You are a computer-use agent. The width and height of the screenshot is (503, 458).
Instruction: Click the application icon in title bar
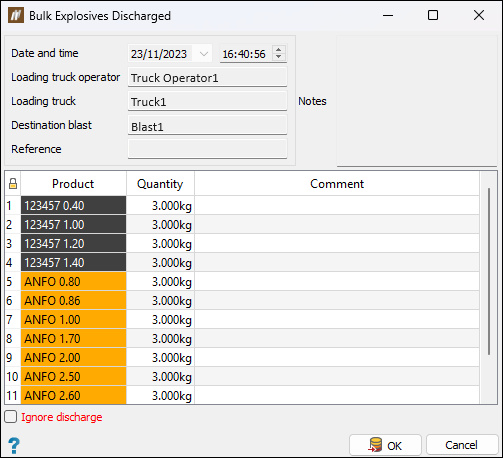tap(16, 15)
